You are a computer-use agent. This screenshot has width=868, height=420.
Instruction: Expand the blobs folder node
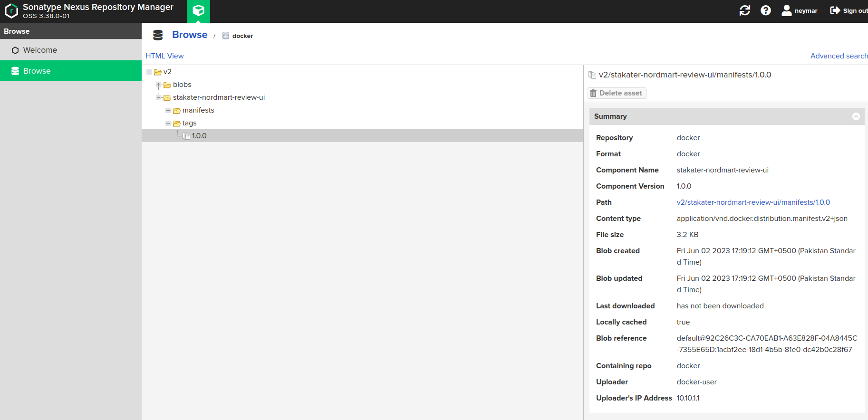(x=159, y=85)
